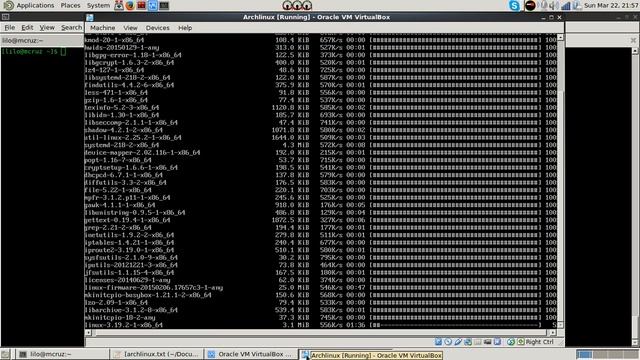Image resolution: width=640 pixels, height=360 pixels.
Task: Click the keyboard capture indicator beside Right Ctrl
Action: point(521,342)
